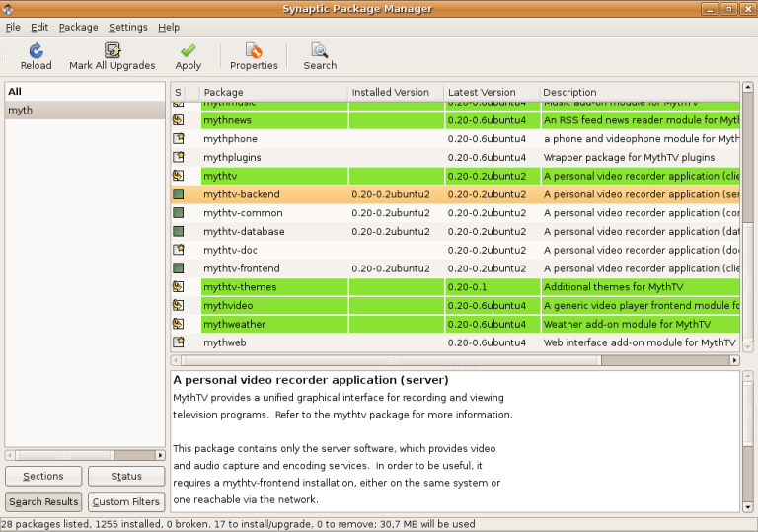The image size is (758, 532).
Task: Toggle status box of mythnews package
Action: pyautogui.click(x=179, y=120)
